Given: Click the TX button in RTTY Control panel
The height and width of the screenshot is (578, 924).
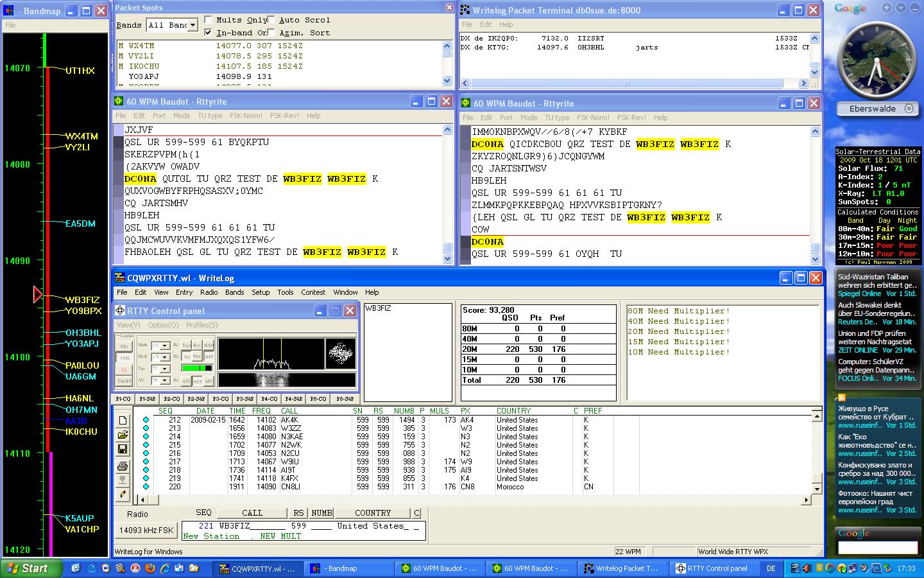Looking at the screenshot, I should 124,369.
